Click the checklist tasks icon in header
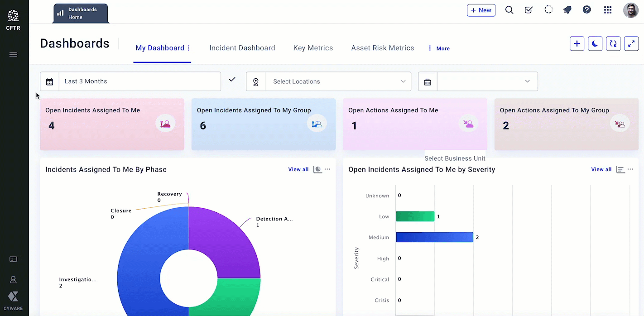Image resolution: width=644 pixels, height=316 pixels. 529,10
